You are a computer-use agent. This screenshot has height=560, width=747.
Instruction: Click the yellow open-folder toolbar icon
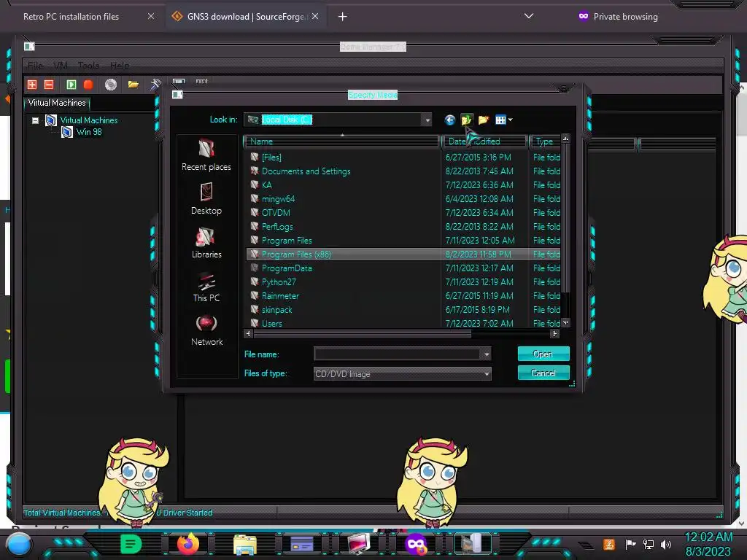[x=133, y=85]
